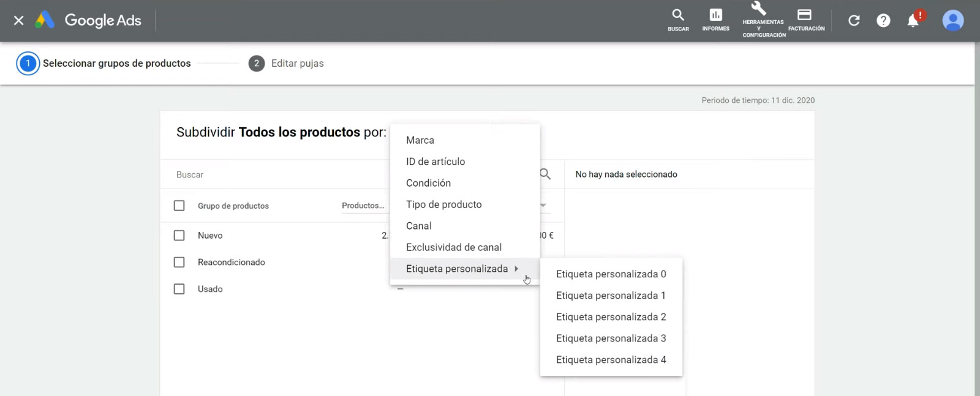Click the Grupo de productos column header

coord(233,206)
